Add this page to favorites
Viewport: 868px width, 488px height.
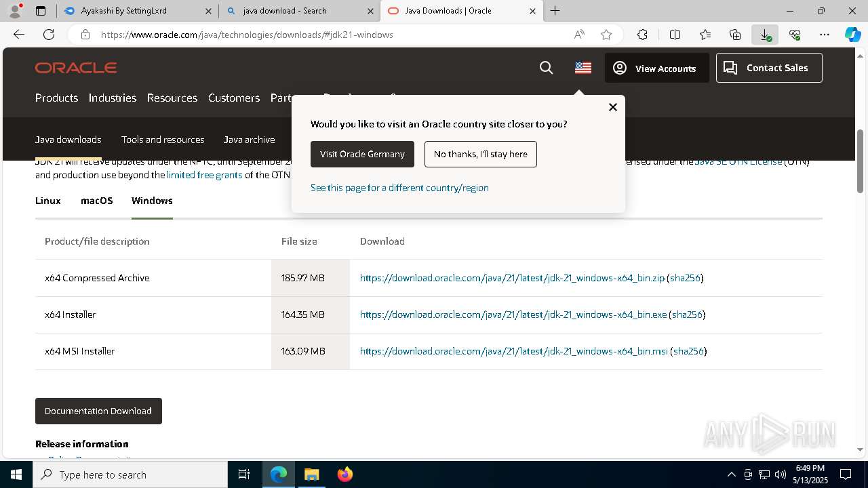606,35
